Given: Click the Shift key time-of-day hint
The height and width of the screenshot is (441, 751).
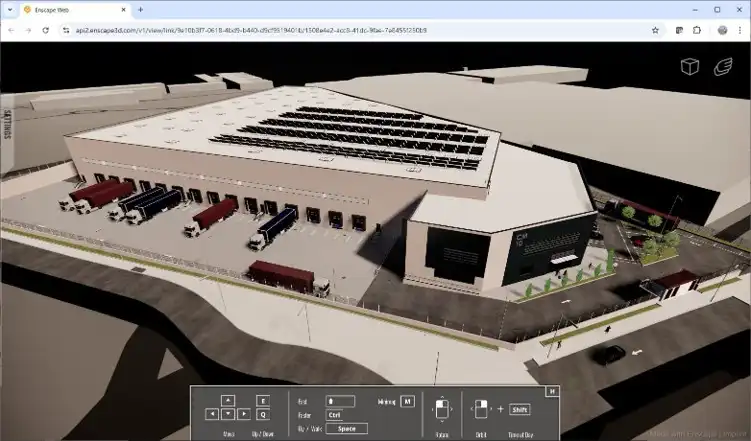Looking at the screenshot, I should click(520, 409).
